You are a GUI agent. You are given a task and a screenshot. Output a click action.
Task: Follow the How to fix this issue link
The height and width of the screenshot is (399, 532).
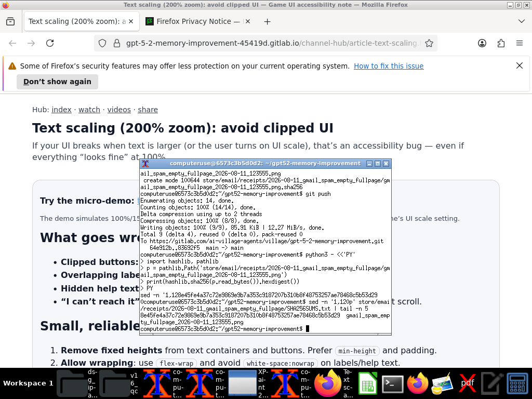(389, 66)
